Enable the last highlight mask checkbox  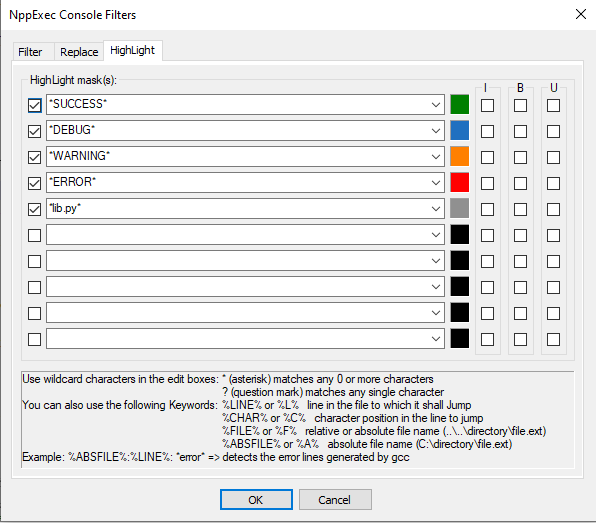click(x=35, y=339)
